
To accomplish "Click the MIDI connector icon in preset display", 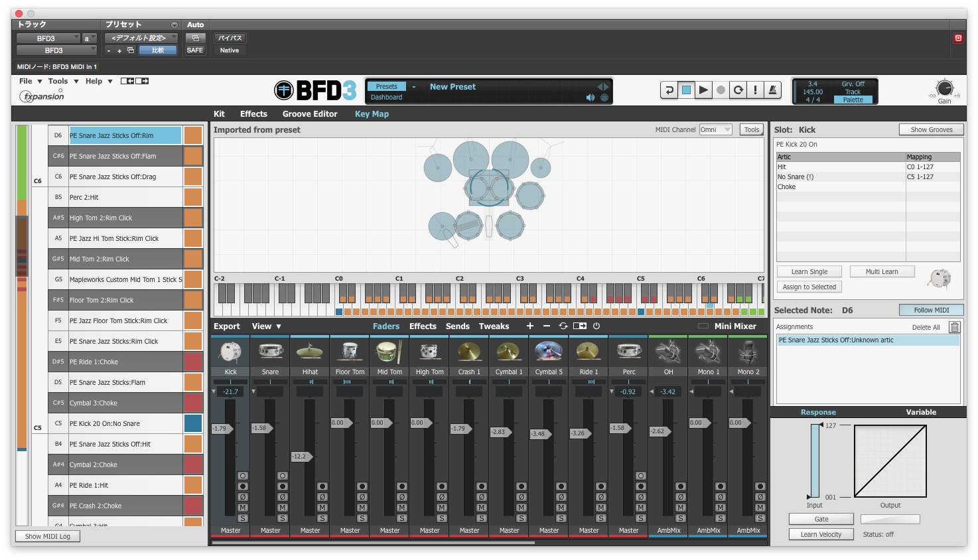I will click(x=604, y=98).
